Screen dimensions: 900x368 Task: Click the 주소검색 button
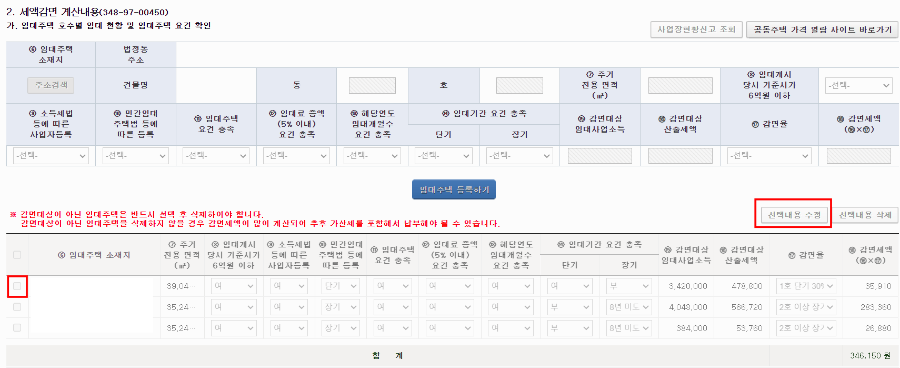coord(51,85)
